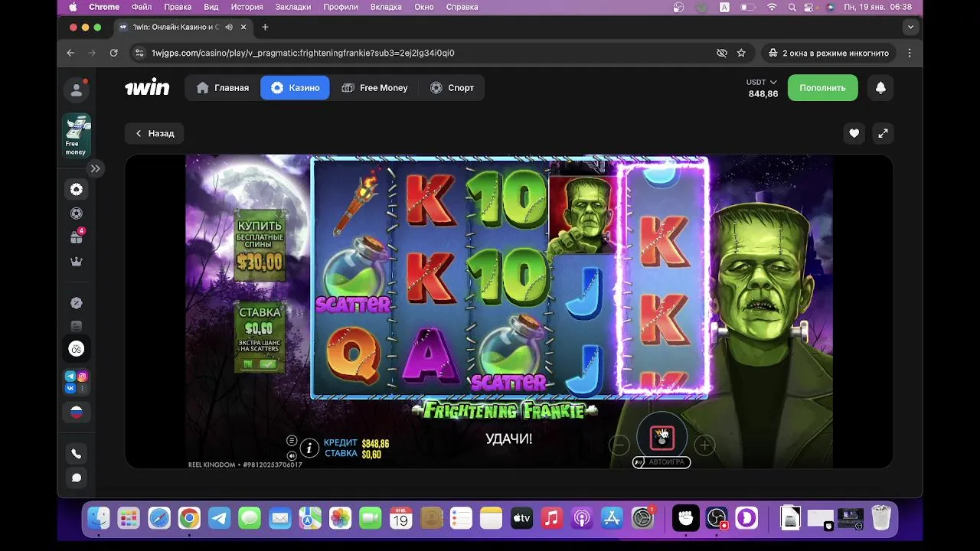The image size is (980, 551).
Task: Open the АВТОИГРА autoplay settings
Action: [x=661, y=462]
